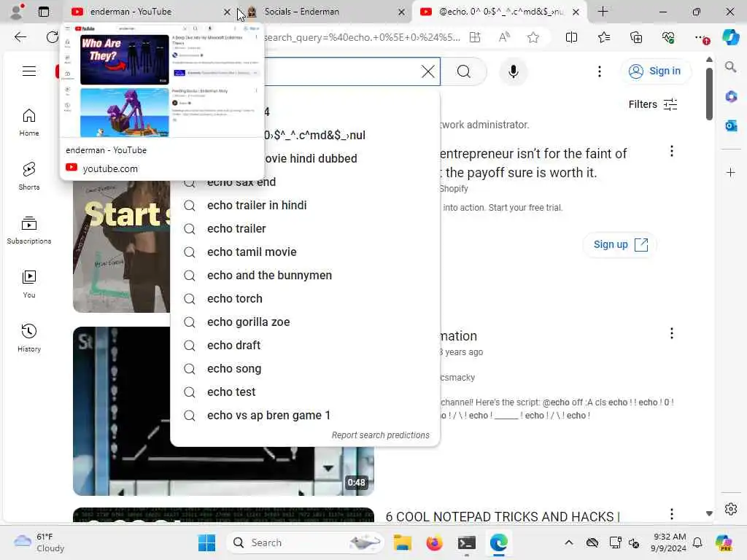Choose suggestion echo tamil movie

(305, 252)
